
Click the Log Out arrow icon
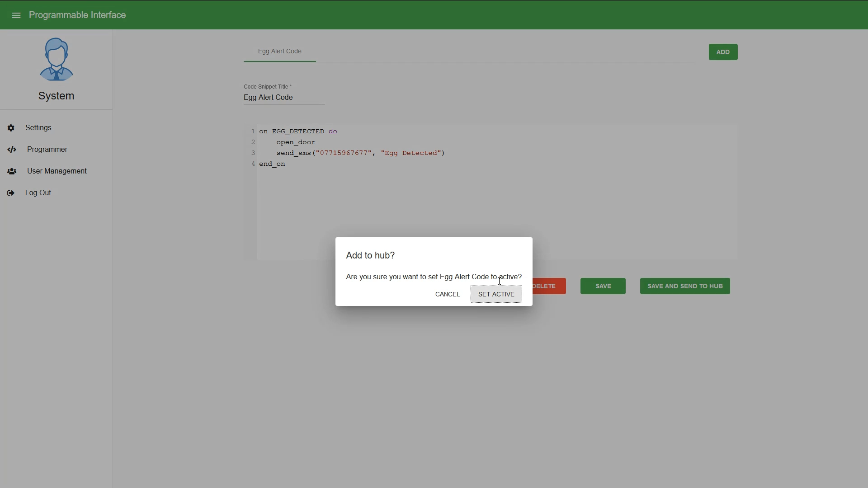coord(11,193)
